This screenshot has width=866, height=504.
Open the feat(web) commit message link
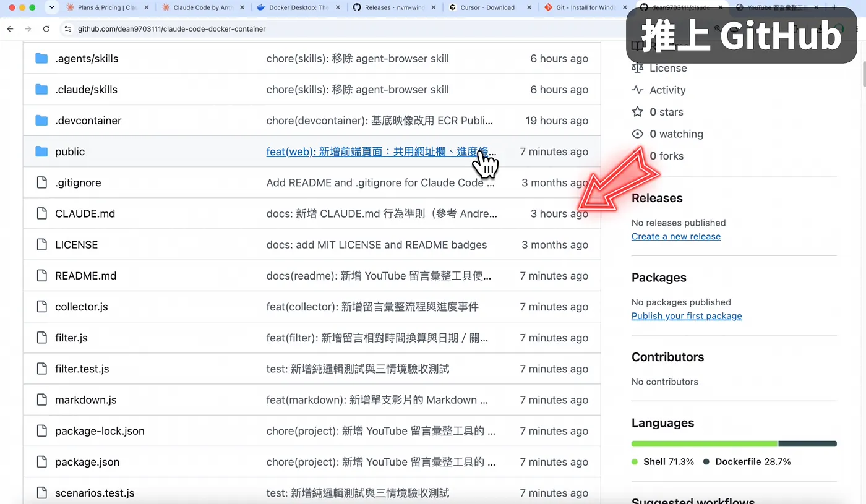(381, 152)
